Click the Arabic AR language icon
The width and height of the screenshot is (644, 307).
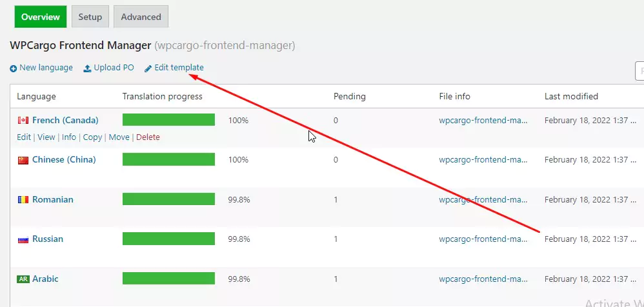pyautogui.click(x=23, y=279)
